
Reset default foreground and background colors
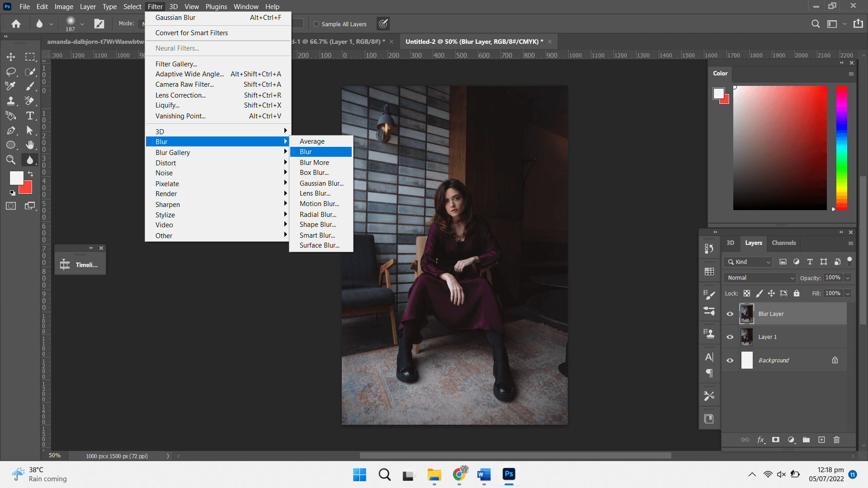pyautogui.click(x=12, y=193)
